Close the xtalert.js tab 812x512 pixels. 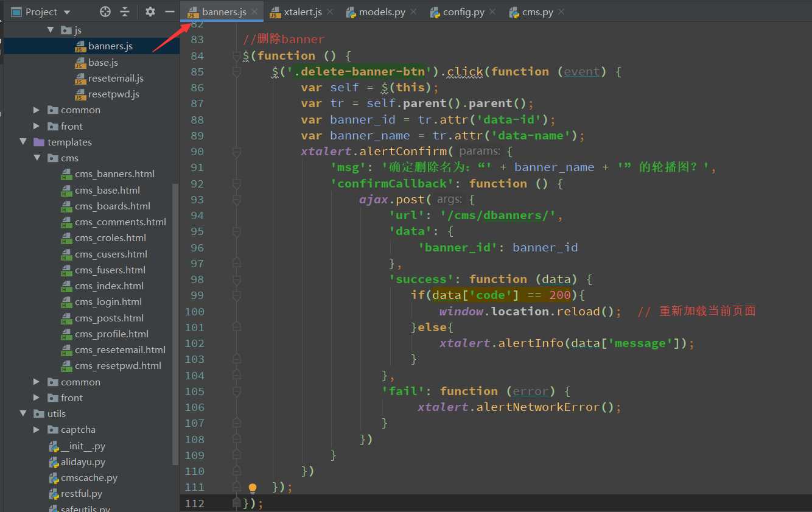tap(330, 12)
